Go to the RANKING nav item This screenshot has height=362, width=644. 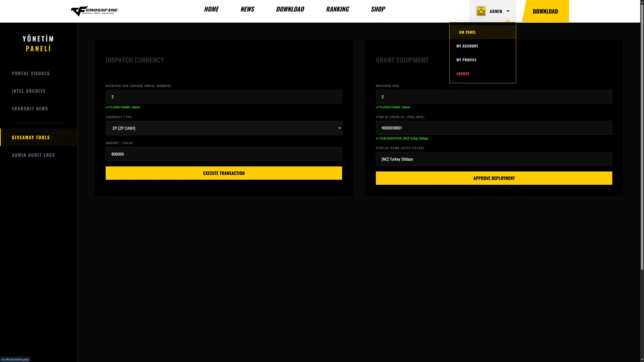(x=338, y=9)
